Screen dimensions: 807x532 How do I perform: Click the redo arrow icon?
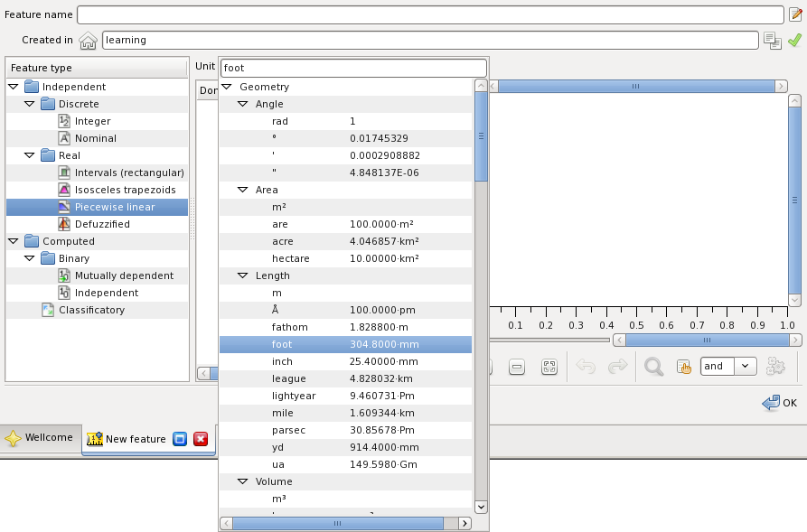point(617,367)
